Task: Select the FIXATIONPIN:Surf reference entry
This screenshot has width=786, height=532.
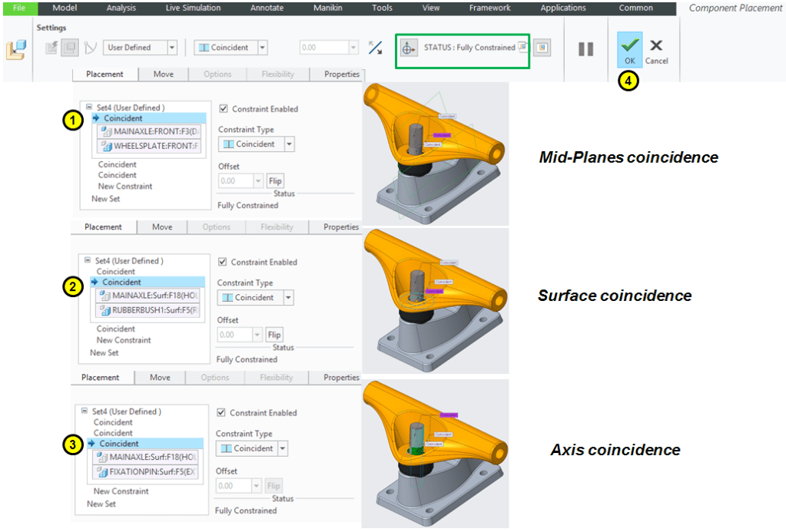Action: [147, 471]
